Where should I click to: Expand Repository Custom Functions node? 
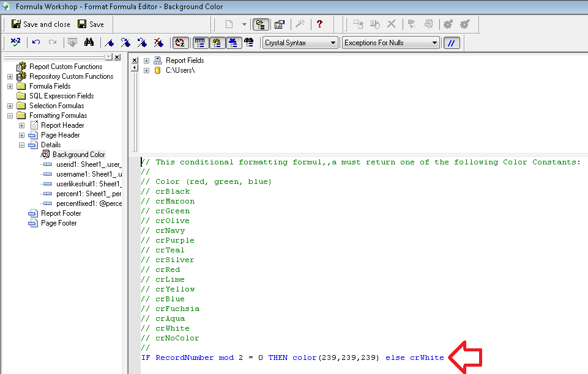click(x=10, y=77)
